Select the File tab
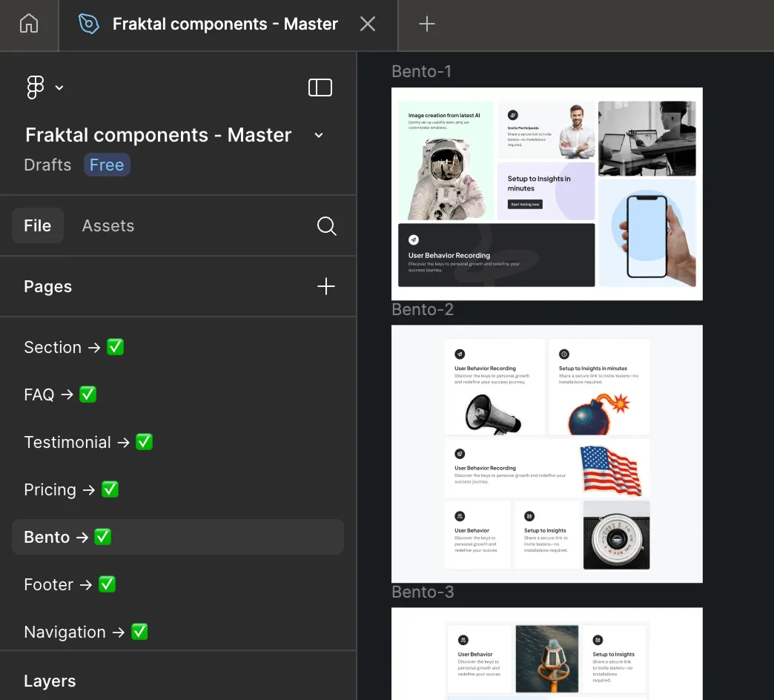 tap(38, 226)
